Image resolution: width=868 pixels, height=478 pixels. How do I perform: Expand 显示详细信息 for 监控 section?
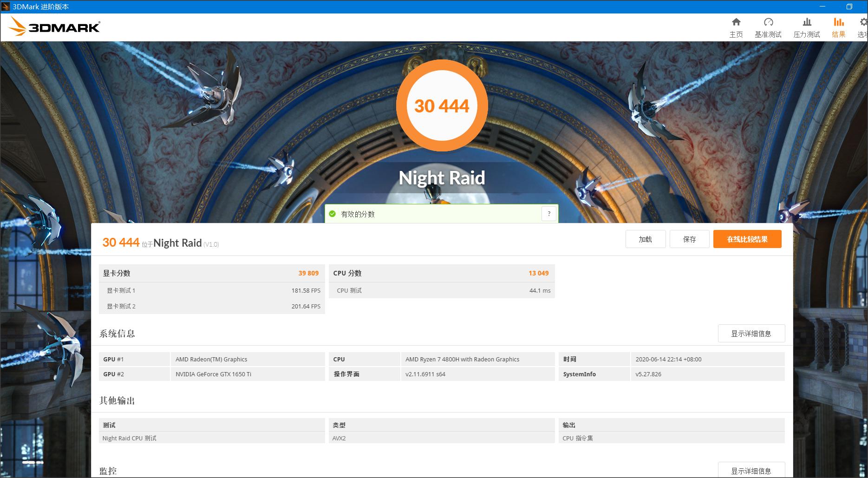coord(751,471)
